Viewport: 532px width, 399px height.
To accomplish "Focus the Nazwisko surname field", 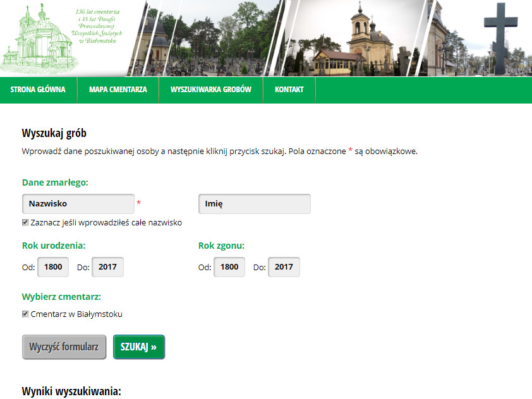I will click(x=78, y=204).
